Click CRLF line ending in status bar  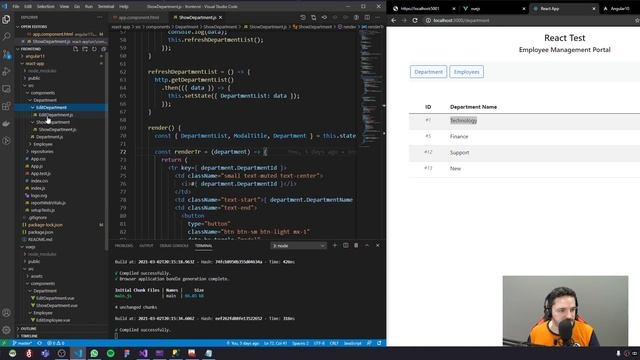pos(334,343)
